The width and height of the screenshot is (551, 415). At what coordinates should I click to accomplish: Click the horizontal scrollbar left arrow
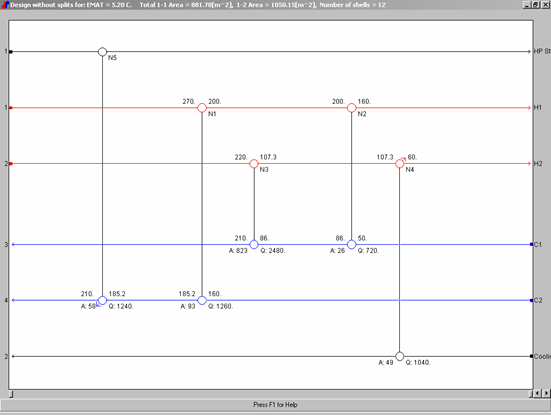[x=537, y=394]
